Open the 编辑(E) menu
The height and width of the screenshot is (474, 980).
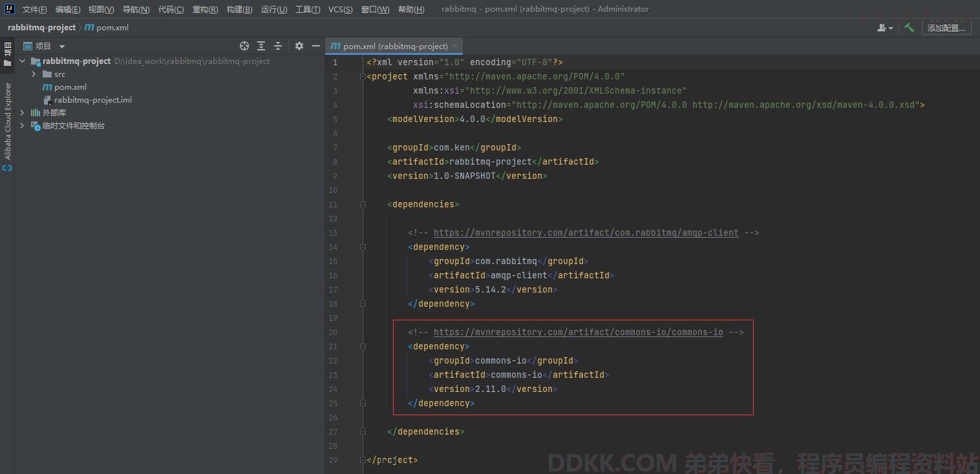(68, 9)
